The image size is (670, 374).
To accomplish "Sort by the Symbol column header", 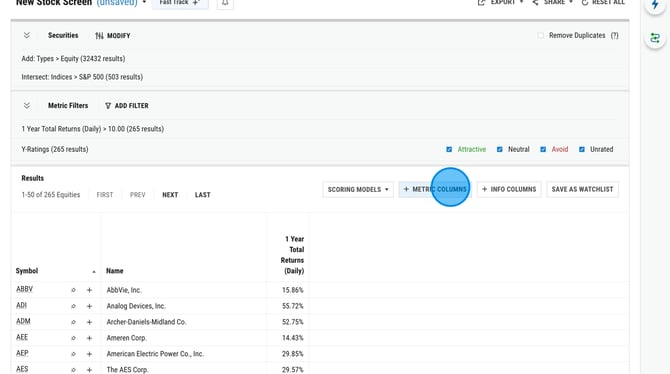I will 27,271.
